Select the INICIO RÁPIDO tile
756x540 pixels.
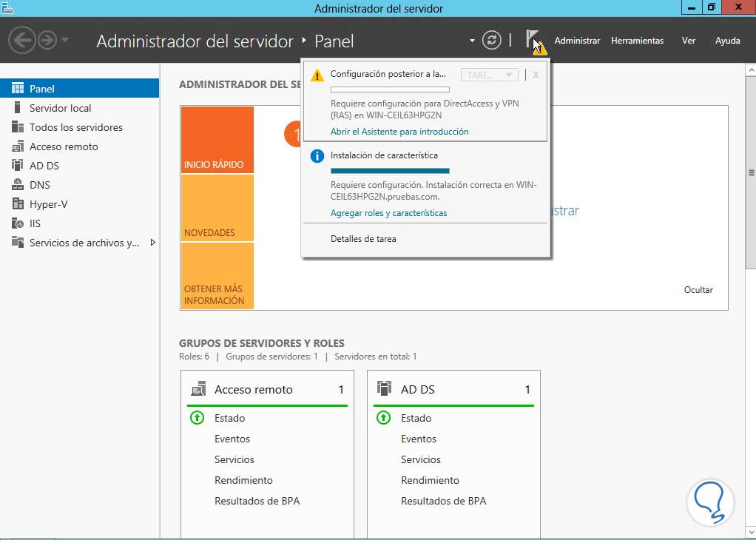coord(217,140)
